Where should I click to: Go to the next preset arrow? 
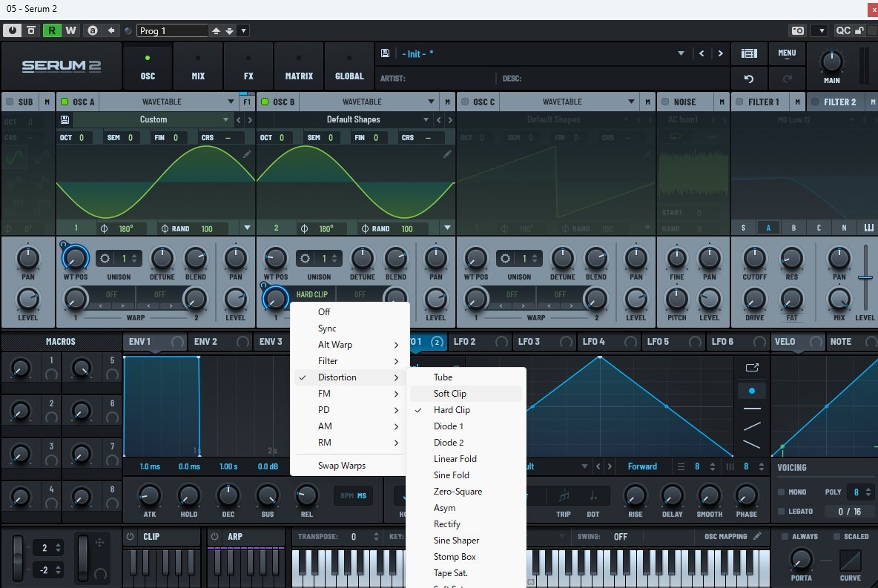[x=721, y=53]
